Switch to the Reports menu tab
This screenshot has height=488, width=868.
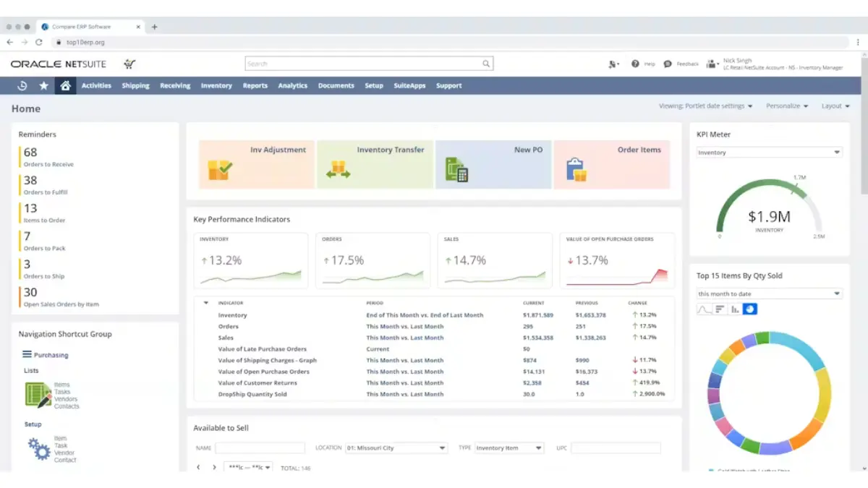(x=255, y=85)
